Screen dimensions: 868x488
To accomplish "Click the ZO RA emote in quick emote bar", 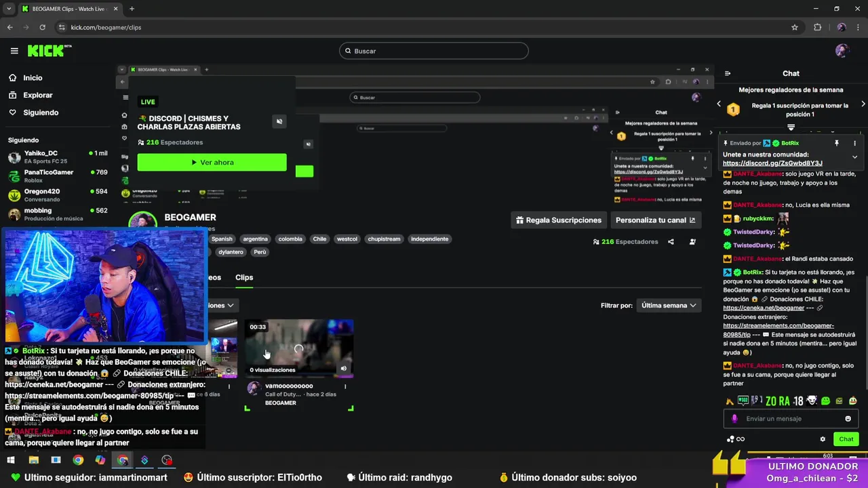I will (777, 401).
